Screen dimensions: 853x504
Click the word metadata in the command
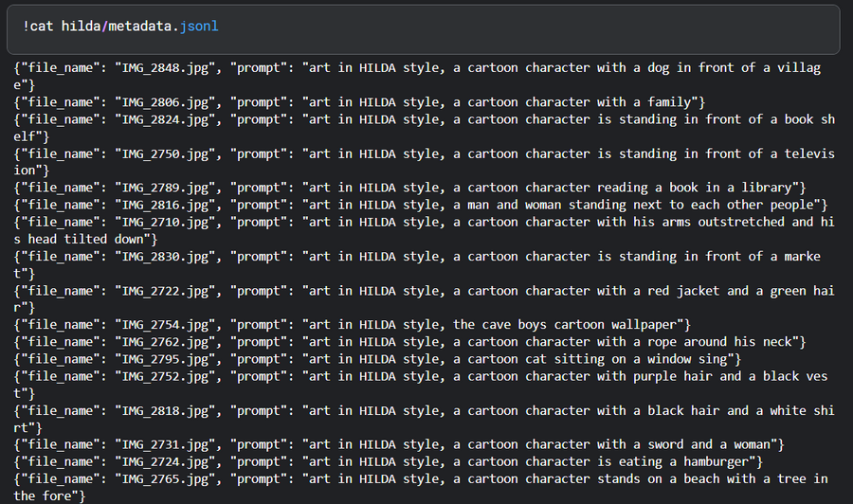148,26
